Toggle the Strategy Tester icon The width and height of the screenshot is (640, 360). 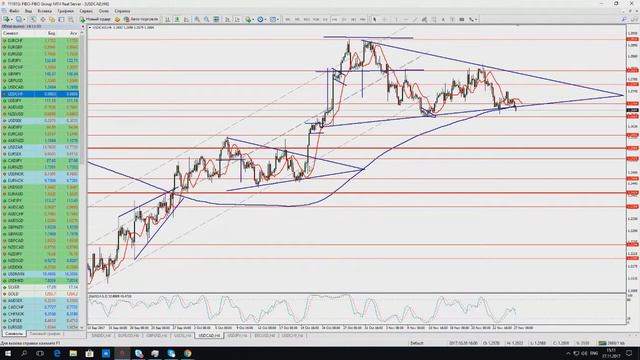pos(71,19)
